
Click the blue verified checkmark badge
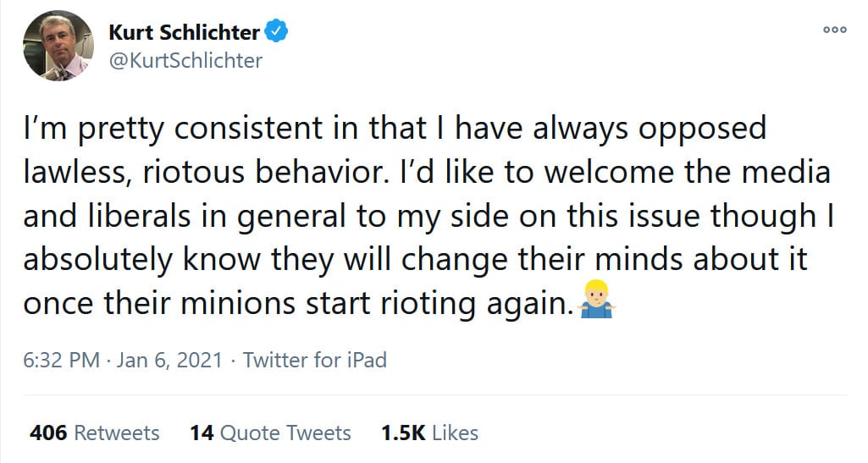[278, 32]
